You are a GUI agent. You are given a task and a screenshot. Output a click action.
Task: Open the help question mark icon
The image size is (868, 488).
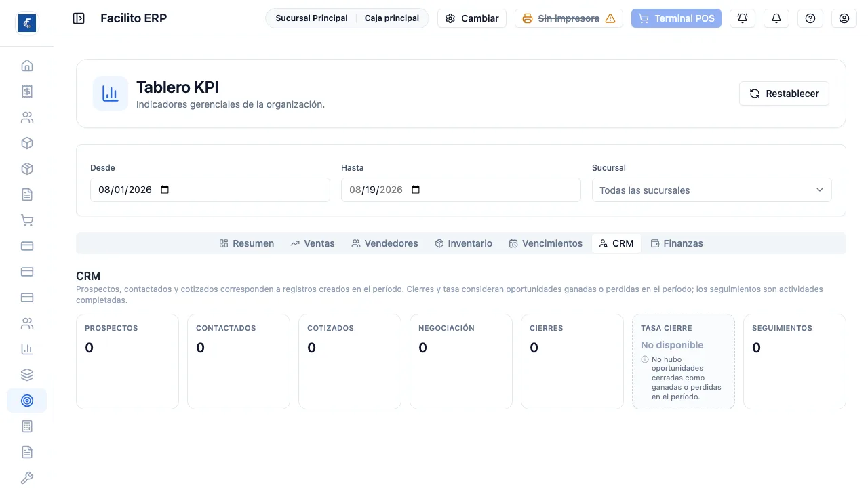tap(810, 18)
